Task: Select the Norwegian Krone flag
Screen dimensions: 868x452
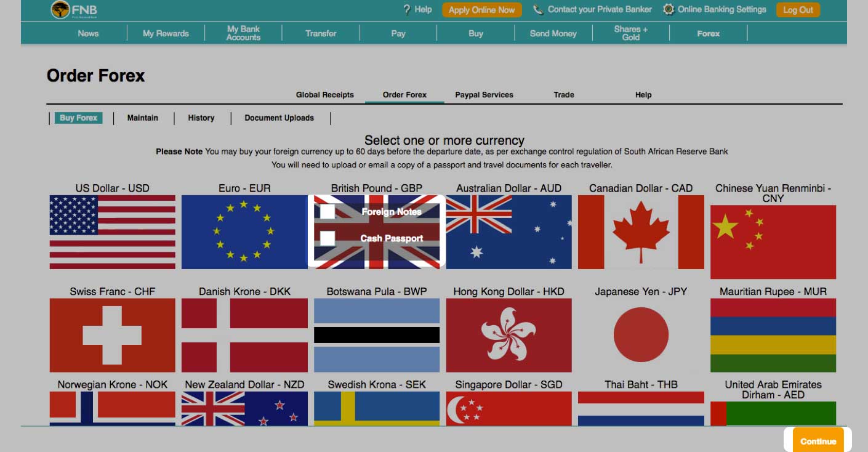Action: tap(113, 408)
